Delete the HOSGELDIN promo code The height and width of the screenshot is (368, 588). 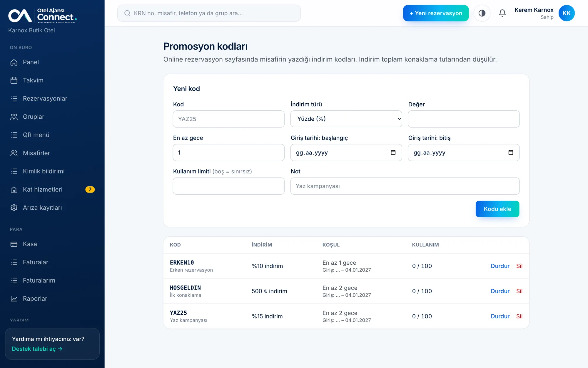pyautogui.click(x=519, y=291)
